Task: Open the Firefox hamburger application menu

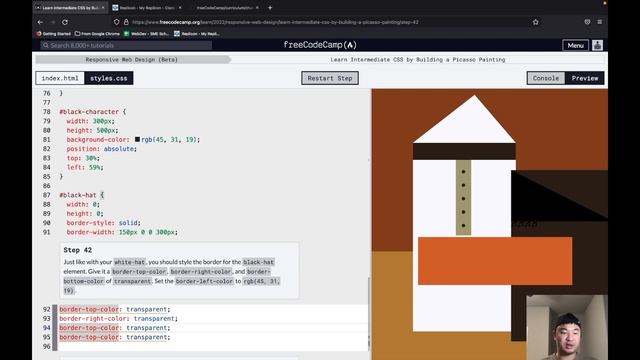Action: pyautogui.click(x=600, y=22)
